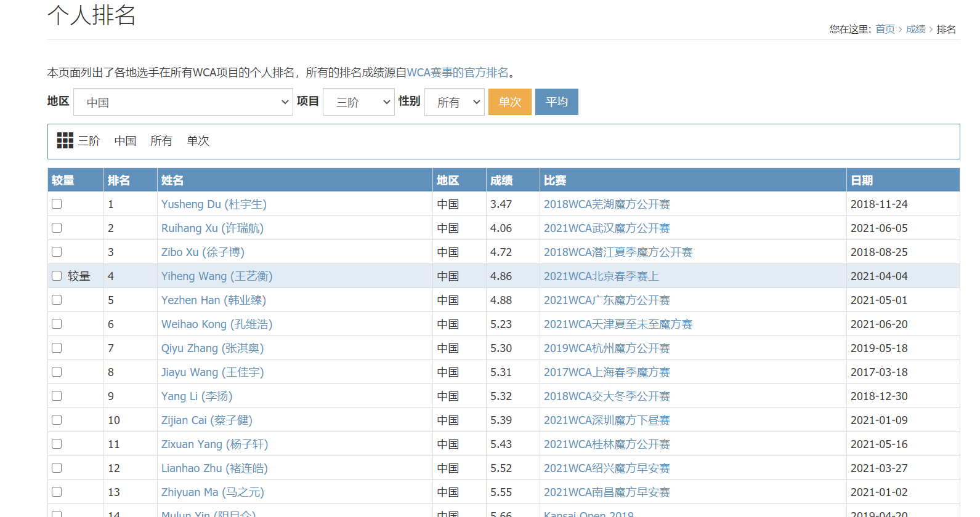Image resolution: width=980 pixels, height=517 pixels.
Task: Open 2019WCA杭州魔方公开赛 competition
Action: coord(607,348)
